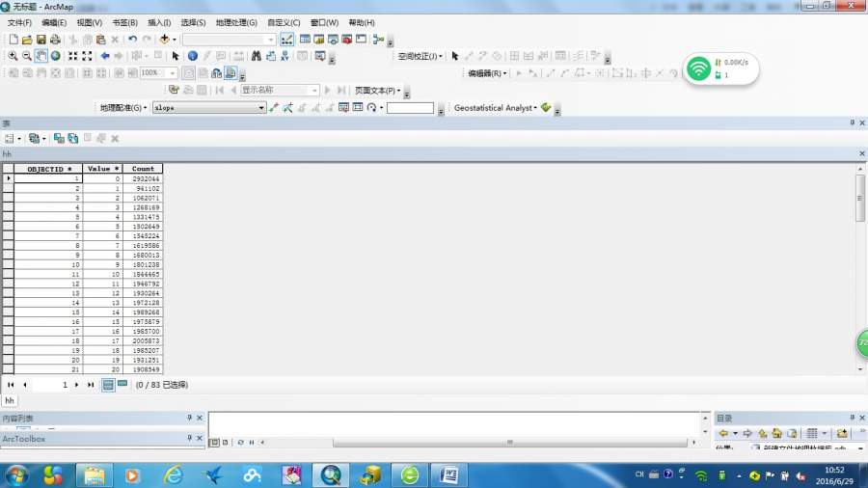The height and width of the screenshot is (488, 868).
Task: Show selected records view button
Action: pyautogui.click(x=122, y=385)
